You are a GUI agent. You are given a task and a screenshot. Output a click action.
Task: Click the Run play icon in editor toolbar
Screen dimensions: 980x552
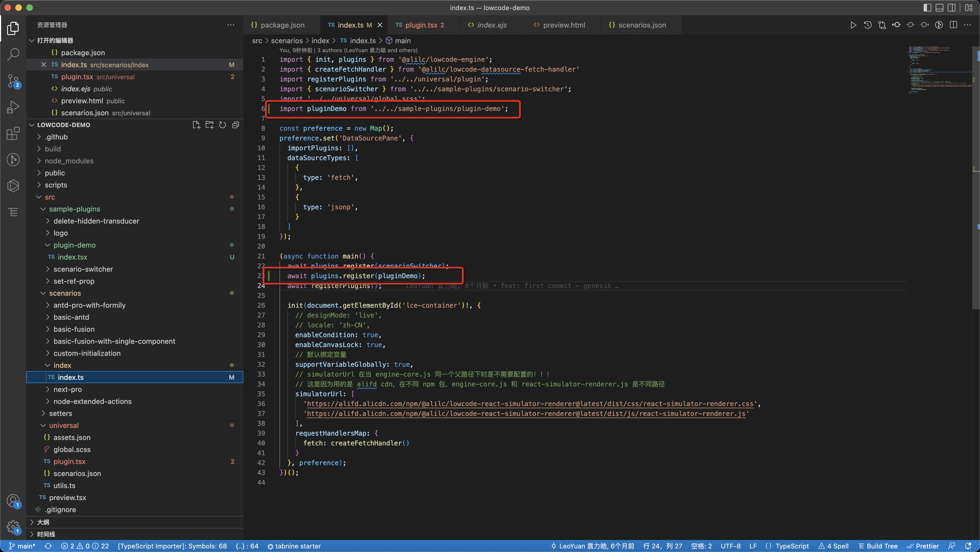[853, 25]
